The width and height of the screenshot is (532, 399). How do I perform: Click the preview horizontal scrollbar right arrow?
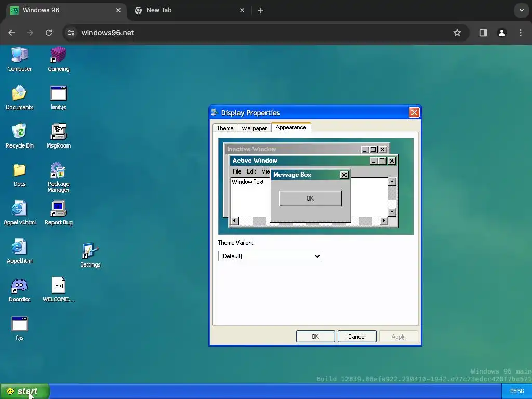click(383, 221)
